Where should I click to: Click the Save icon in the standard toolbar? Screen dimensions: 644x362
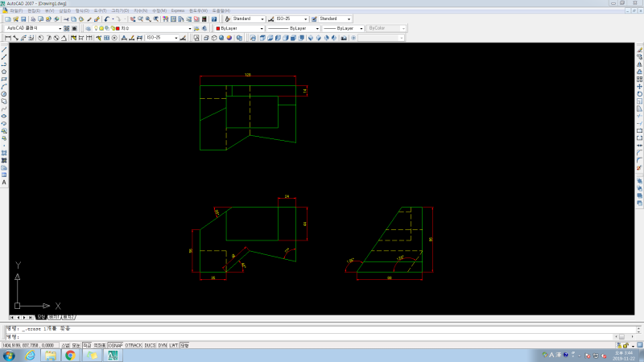(22, 19)
